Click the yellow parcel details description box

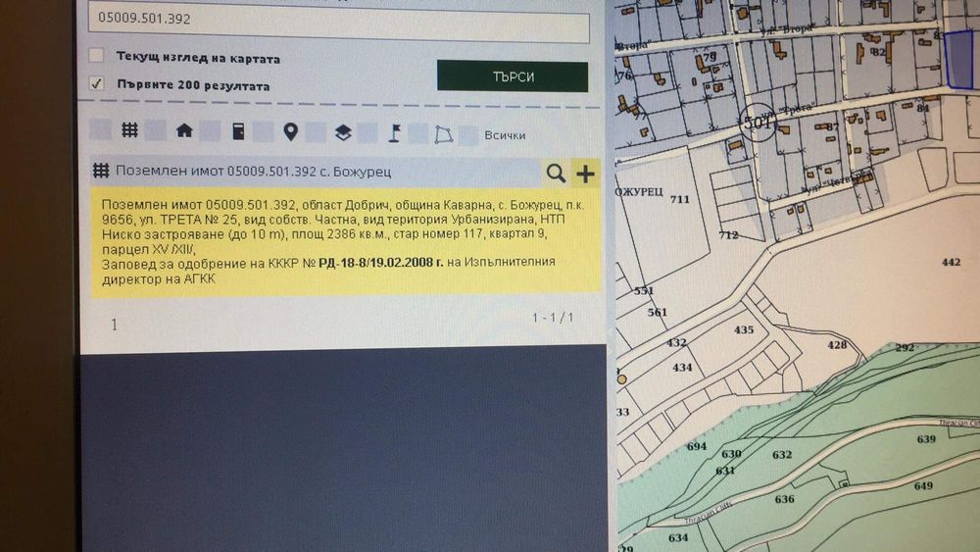click(346, 241)
